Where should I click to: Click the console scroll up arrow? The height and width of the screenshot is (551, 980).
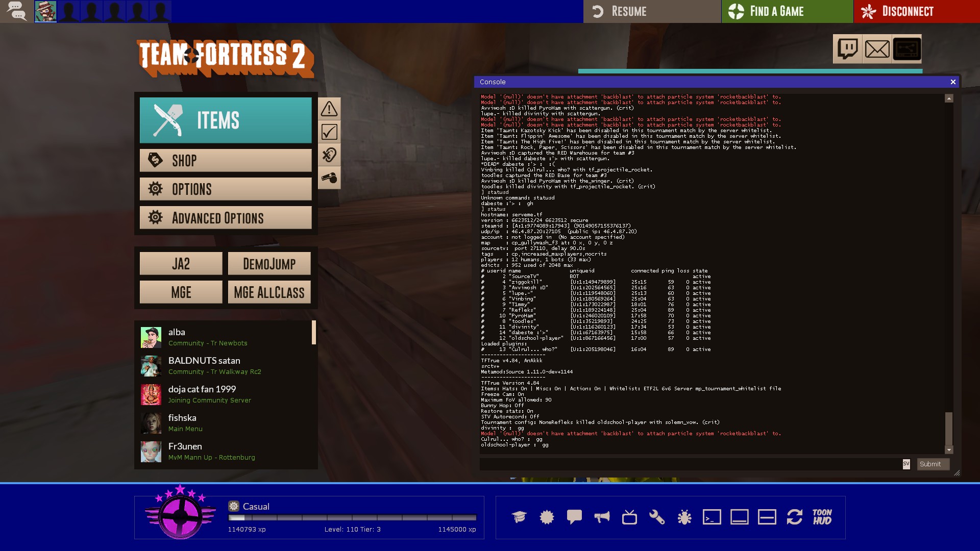[x=949, y=98]
